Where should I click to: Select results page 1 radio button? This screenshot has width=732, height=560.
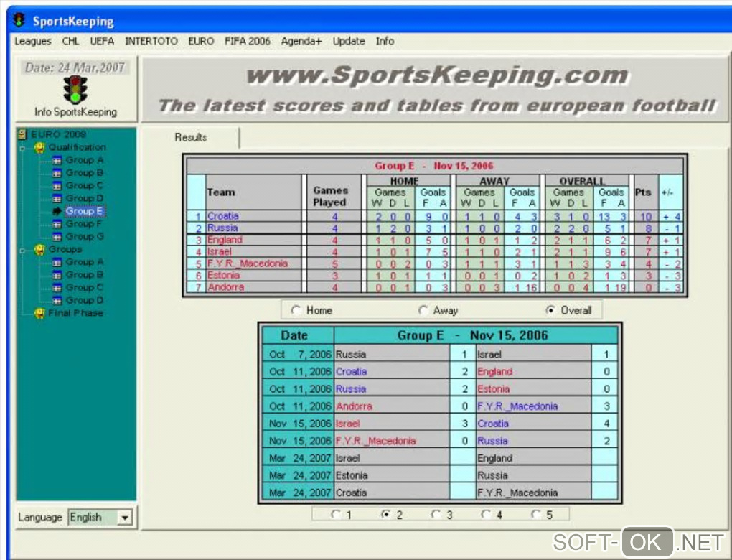(x=336, y=514)
